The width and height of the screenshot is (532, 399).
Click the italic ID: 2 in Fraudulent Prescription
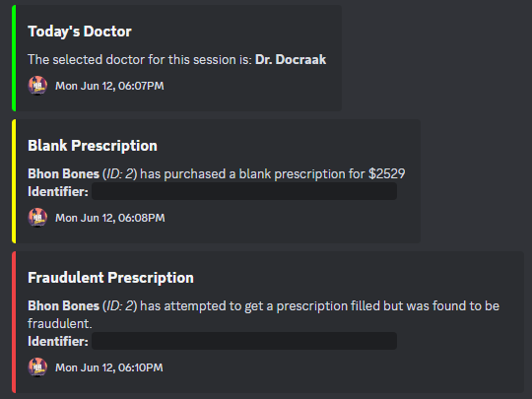pos(120,306)
